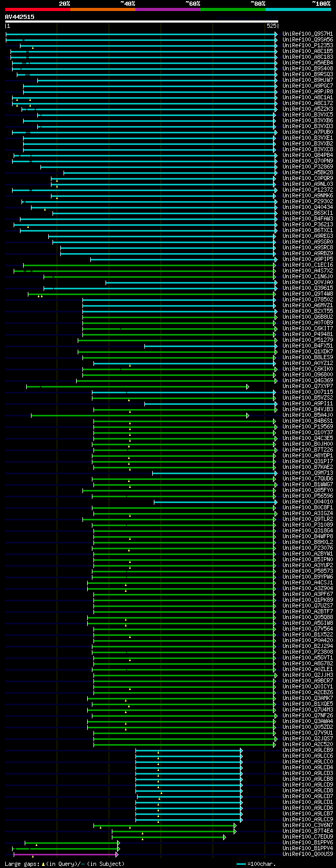Select the UniRef100_A7PUB0 label
This screenshot has width=336, height=868.
point(308,132)
